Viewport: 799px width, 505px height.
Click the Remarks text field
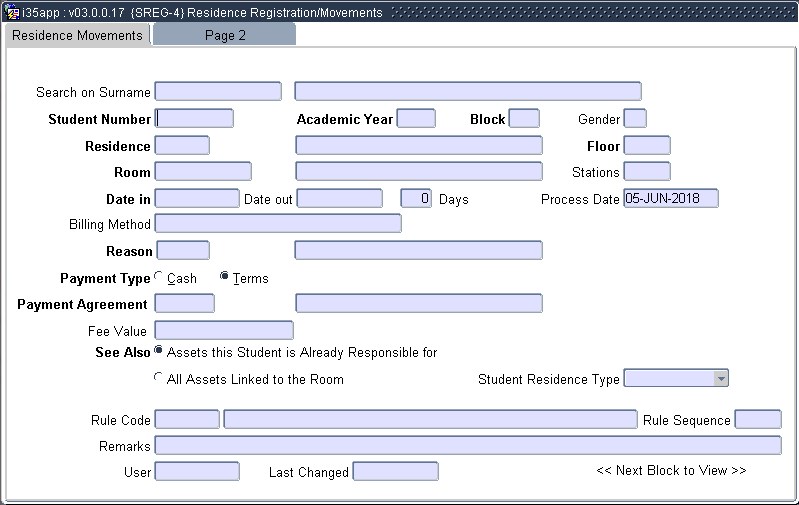468,445
